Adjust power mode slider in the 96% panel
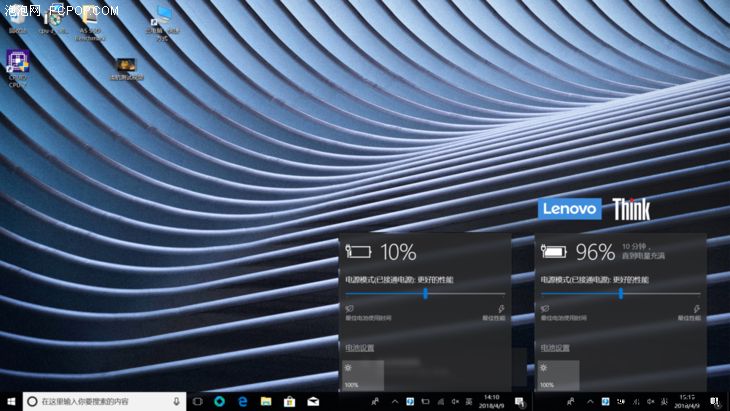This screenshot has height=411, width=730. [621, 293]
